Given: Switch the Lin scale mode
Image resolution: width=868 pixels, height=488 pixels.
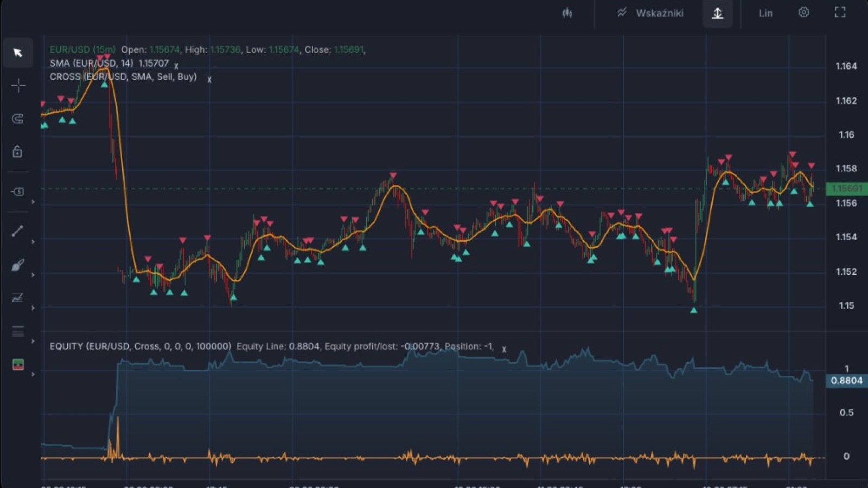Looking at the screenshot, I should pos(765,13).
